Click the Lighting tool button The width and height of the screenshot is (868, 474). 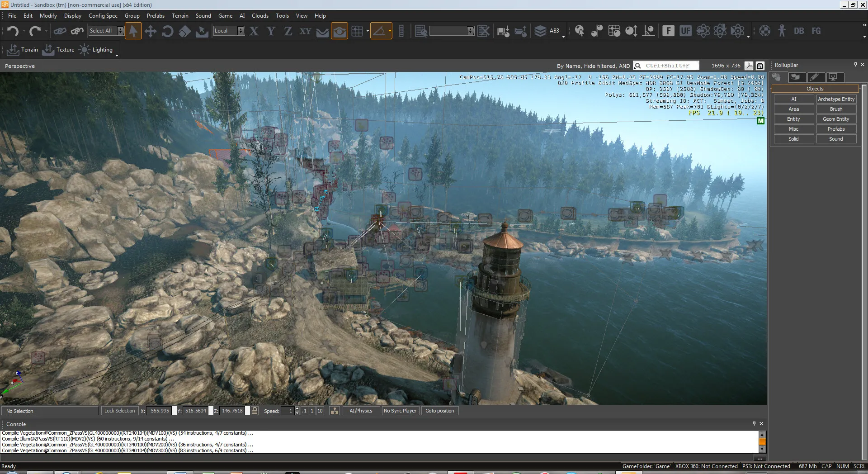[95, 50]
